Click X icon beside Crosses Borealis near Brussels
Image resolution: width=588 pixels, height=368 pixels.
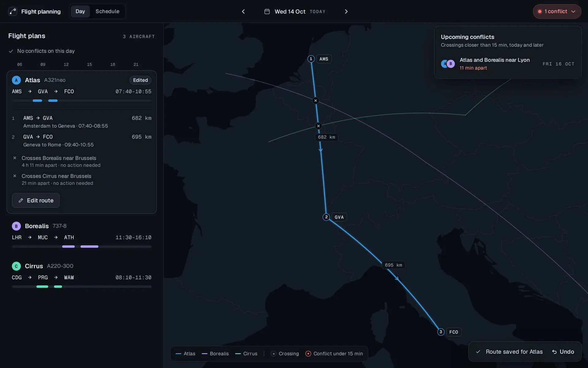15,158
